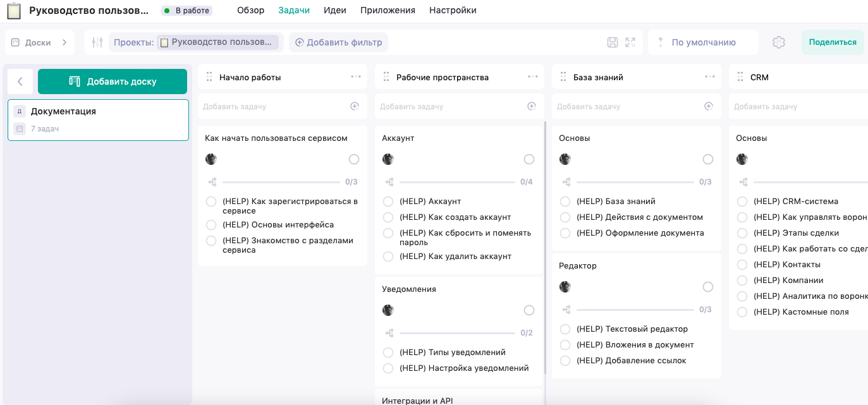Check off subtask (HELP) Аккаунт
Viewport: 868px width, 405px height.
386,201
